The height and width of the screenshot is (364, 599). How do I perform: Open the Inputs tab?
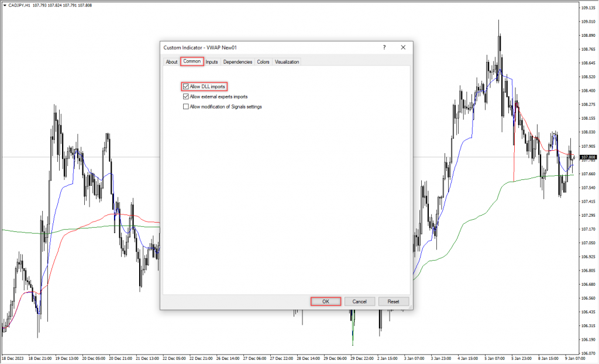point(212,62)
